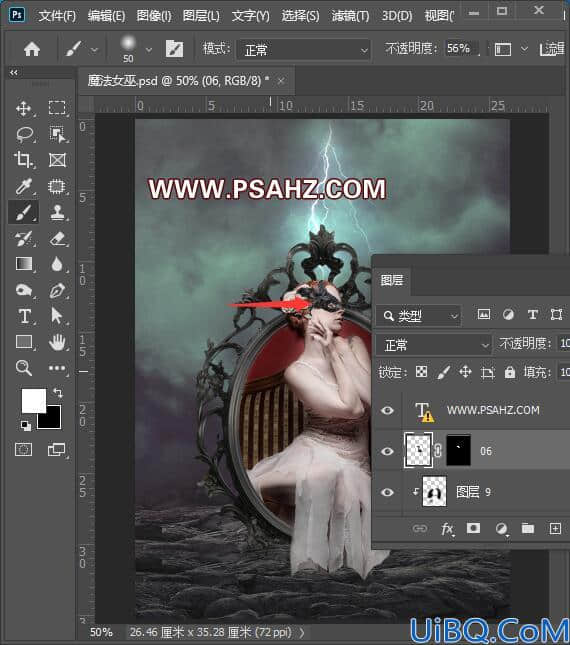Prevent auto-nesting into artboards lock

487,373
